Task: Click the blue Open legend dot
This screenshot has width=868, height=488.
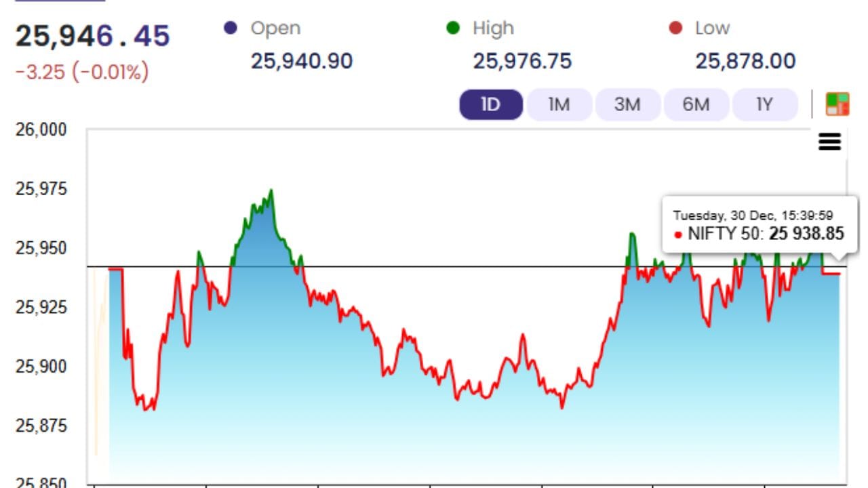Action: [x=231, y=28]
